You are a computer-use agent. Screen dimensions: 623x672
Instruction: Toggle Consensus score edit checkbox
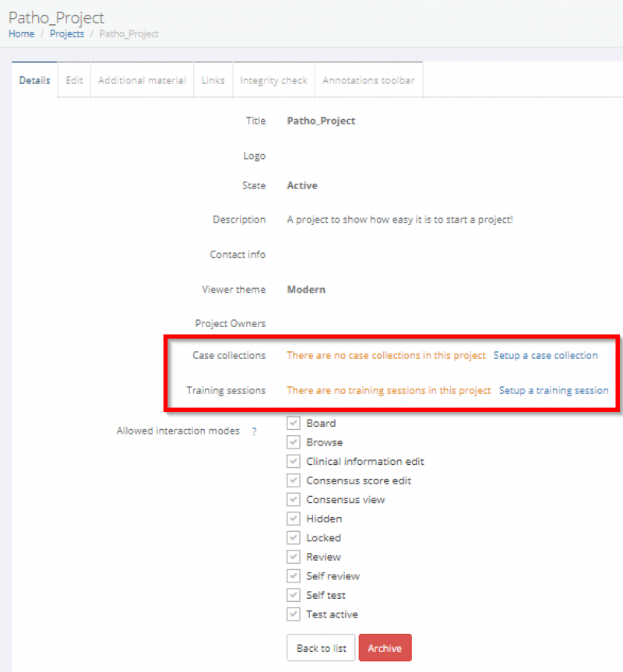click(294, 480)
